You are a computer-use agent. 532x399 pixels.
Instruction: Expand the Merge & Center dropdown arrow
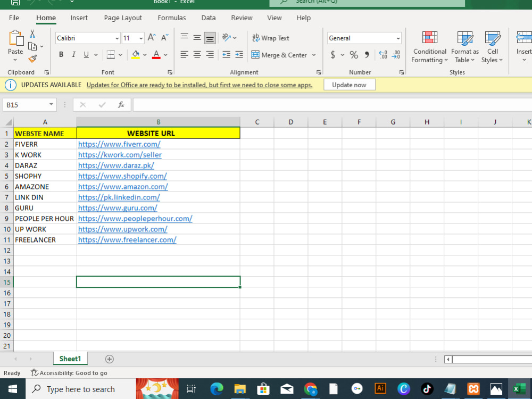tap(313, 55)
